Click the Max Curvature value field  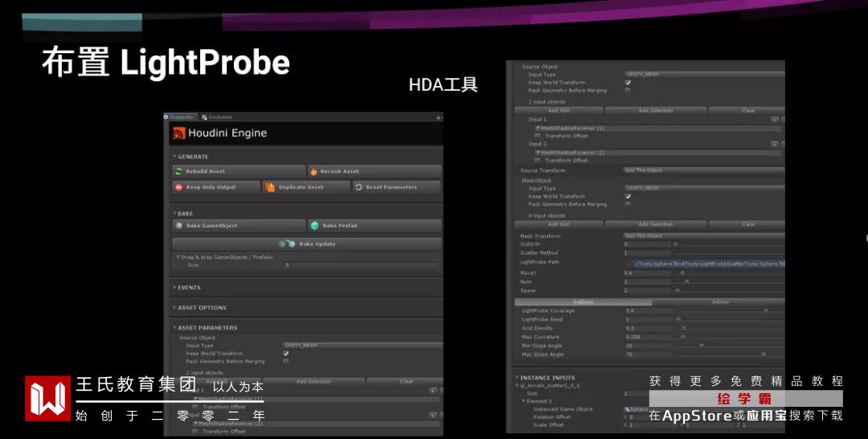648,337
